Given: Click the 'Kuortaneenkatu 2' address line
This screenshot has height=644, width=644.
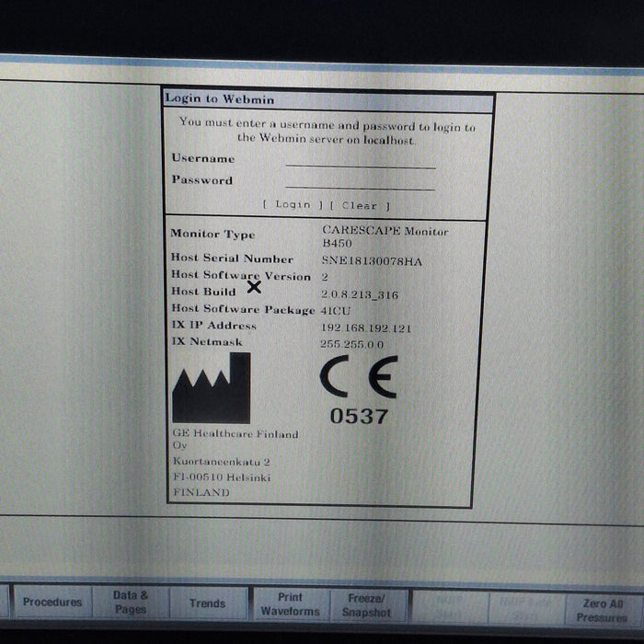Looking at the screenshot, I should click(221, 462).
